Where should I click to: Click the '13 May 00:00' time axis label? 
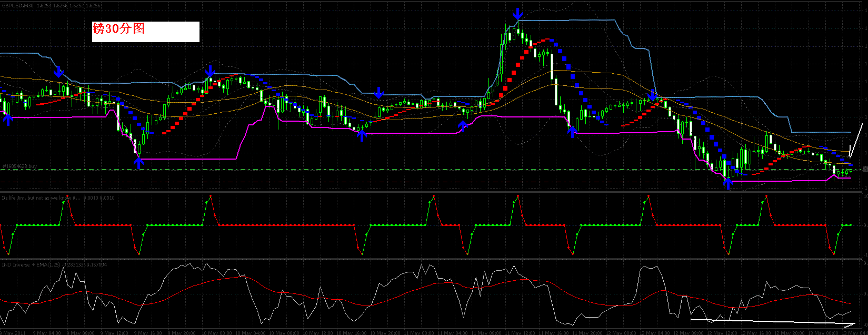click(824, 332)
